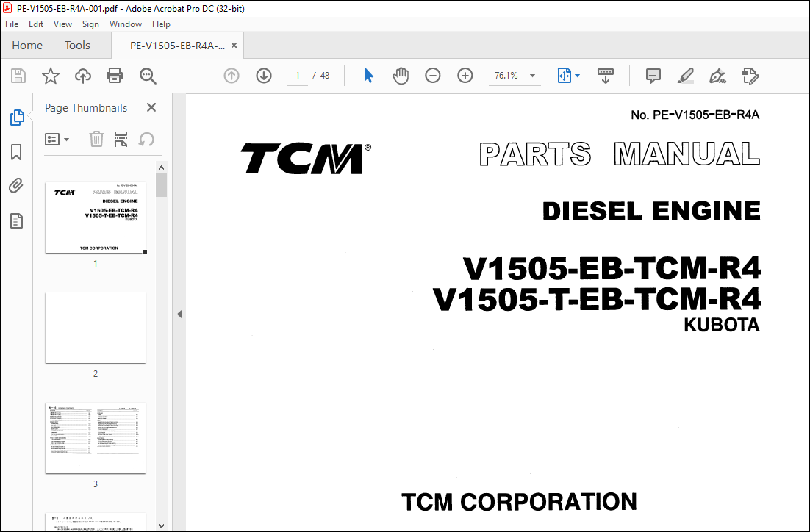Close the Page Thumbnails panel
810x532 pixels.
pyautogui.click(x=151, y=107)
